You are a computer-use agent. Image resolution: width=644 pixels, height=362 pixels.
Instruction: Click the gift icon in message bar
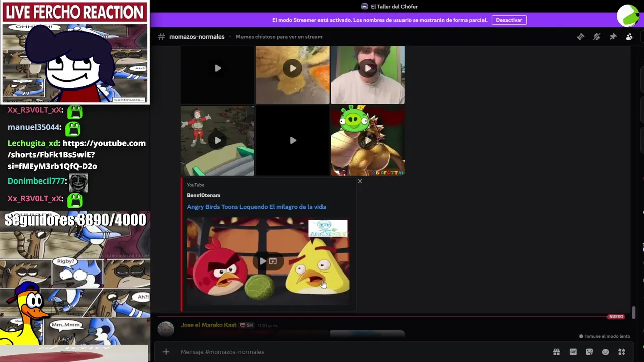pyautogui.click(x=556, y=352)
